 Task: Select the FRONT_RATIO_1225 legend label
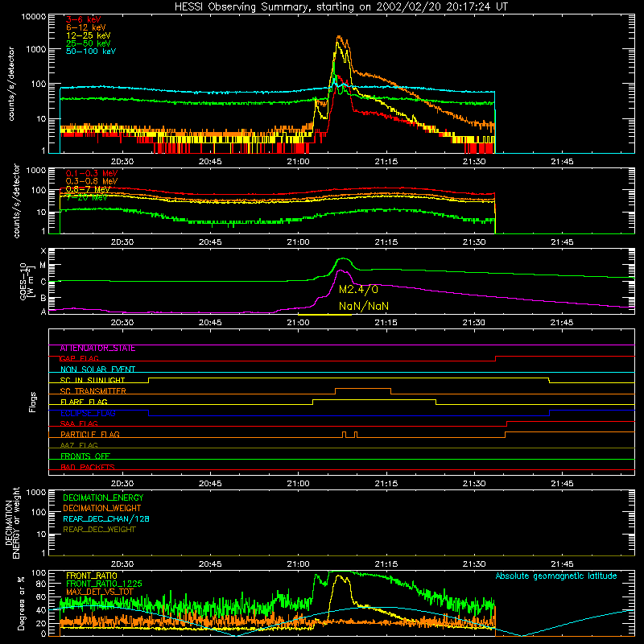click(104, 584)
